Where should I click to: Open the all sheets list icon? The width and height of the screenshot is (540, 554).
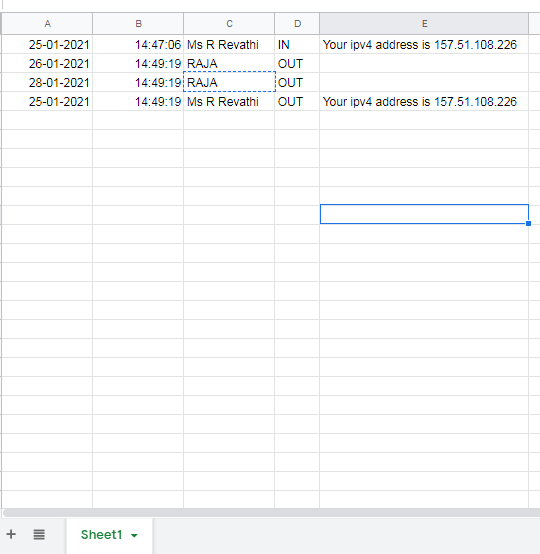pyautogui.click(x=39, y=534)
